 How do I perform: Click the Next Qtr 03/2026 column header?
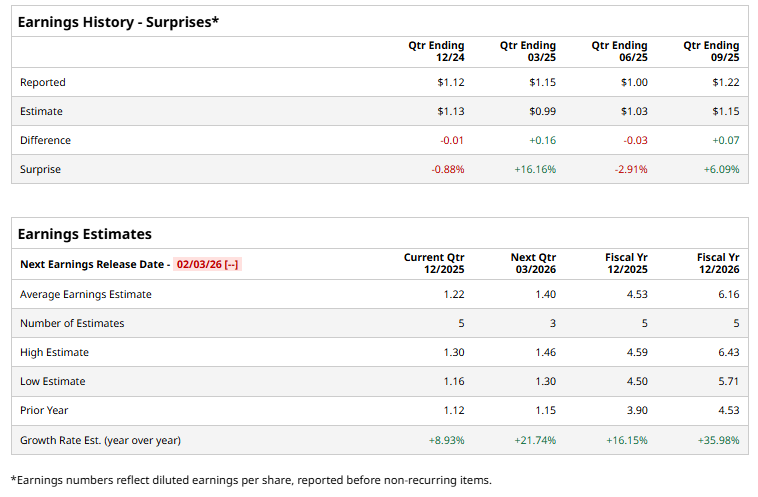tap(532, 264)
